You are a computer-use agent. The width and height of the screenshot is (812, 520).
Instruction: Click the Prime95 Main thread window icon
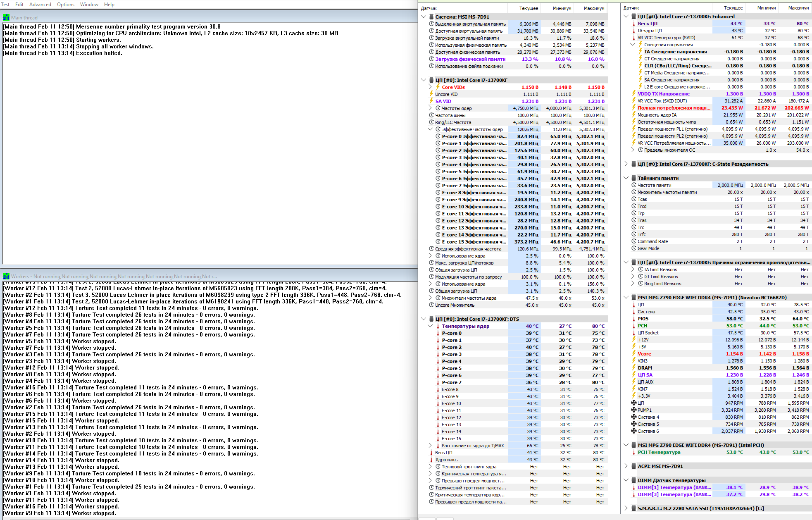6,17
